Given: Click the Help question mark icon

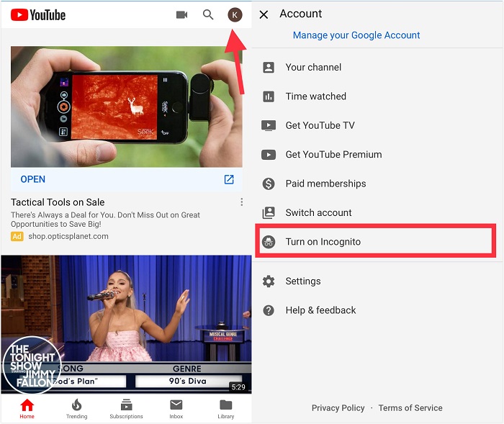Looking at the screenshot, I should (269, 310).
